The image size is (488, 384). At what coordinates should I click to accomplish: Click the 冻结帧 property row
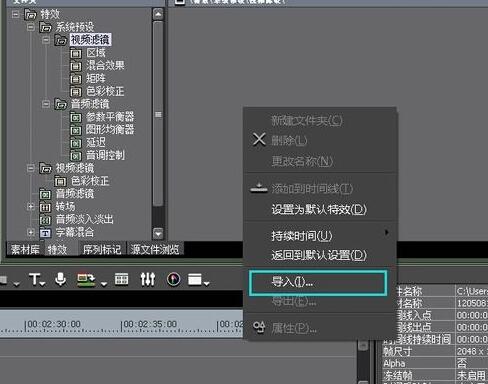435,376
